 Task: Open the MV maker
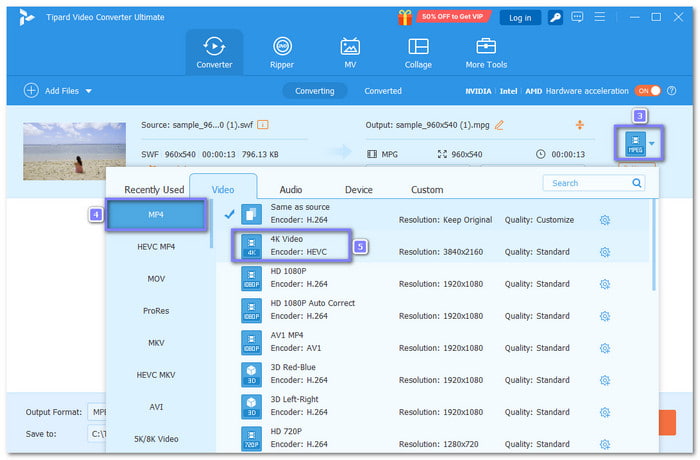(x=350, y=53)
